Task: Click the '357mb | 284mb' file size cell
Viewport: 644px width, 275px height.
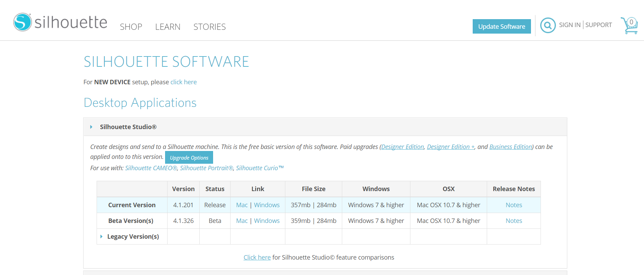Action: (x=313, y=205)
